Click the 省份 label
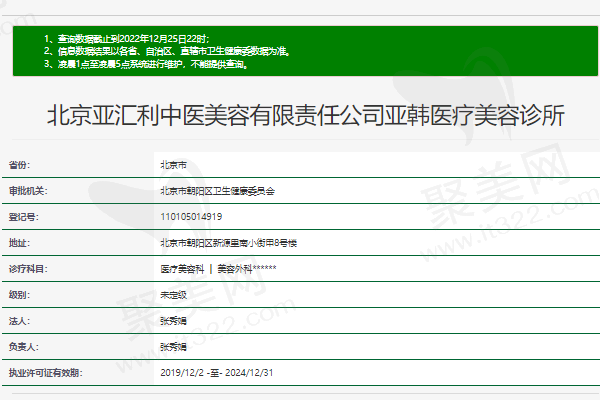Screen dimensions: 600x400 point(19,165)
